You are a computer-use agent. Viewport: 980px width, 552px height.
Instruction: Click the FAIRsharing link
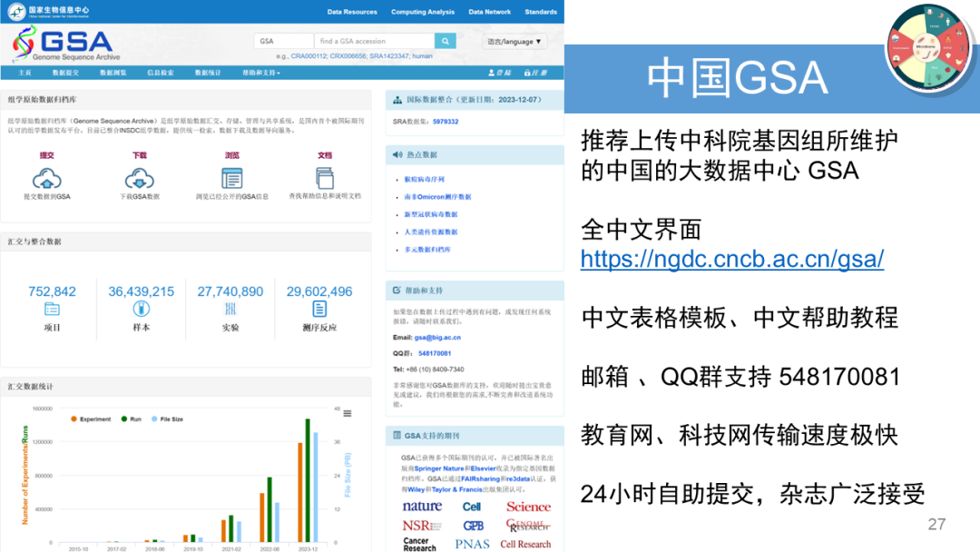click(481, 478)
